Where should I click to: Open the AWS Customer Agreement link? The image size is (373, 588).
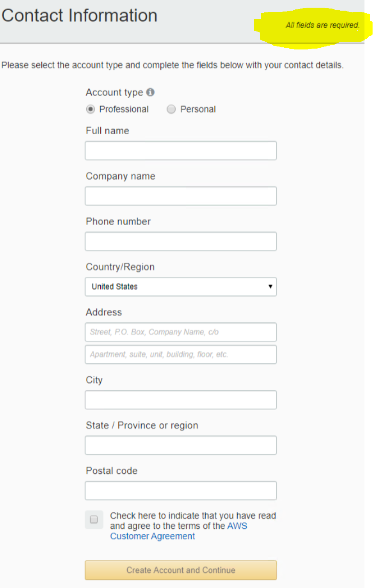(x=178, y=531)
